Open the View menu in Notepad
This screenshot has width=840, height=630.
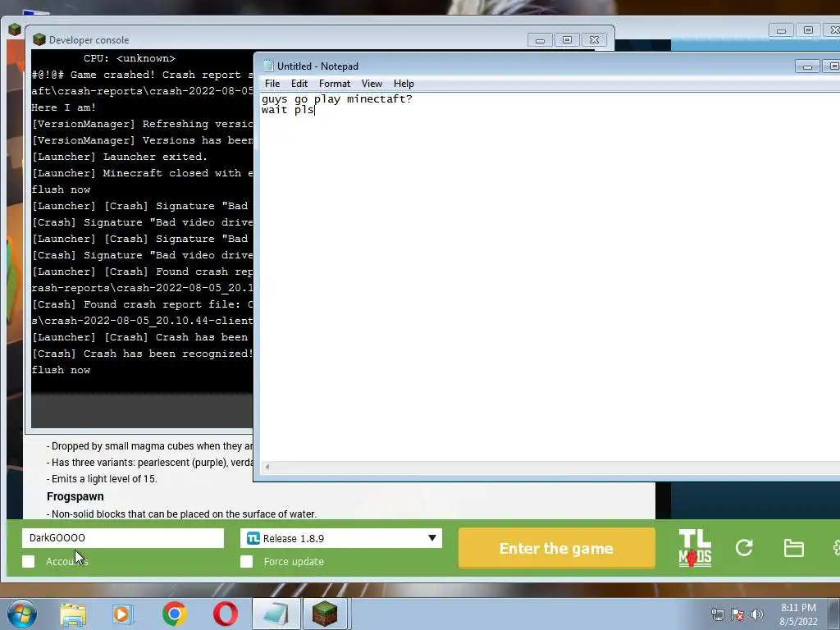(372, 84)
